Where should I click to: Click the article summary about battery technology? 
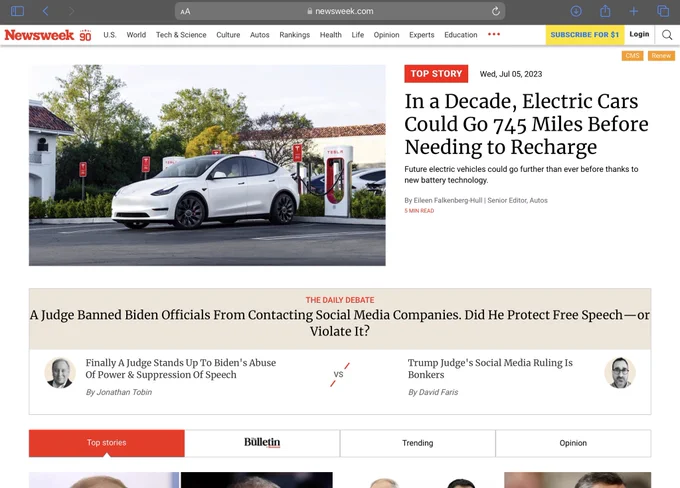click(521, 174)
